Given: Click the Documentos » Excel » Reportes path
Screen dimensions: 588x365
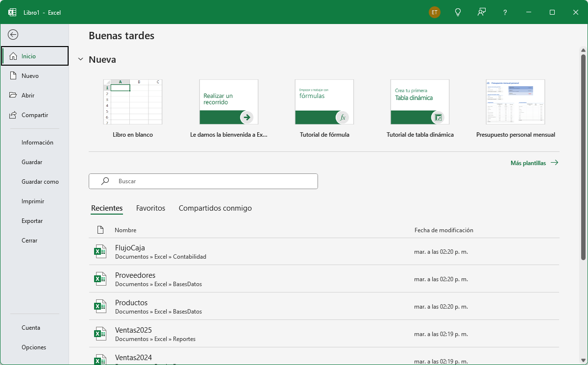Looking at the screenshot, I should pos(155,339).
